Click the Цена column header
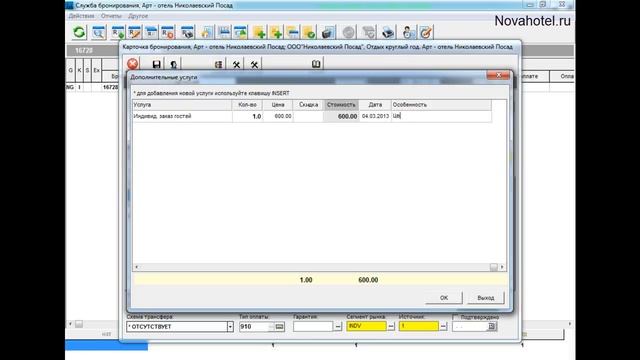 pos(278,105)
